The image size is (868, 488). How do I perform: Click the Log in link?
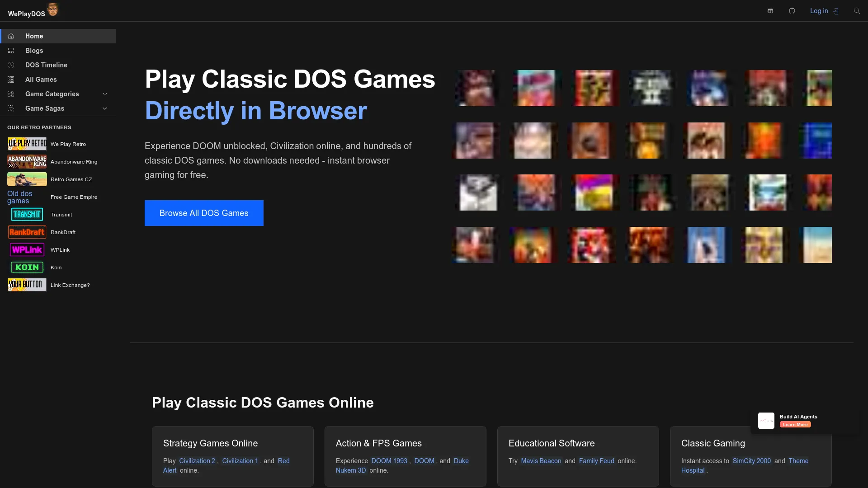coord(824,11)
